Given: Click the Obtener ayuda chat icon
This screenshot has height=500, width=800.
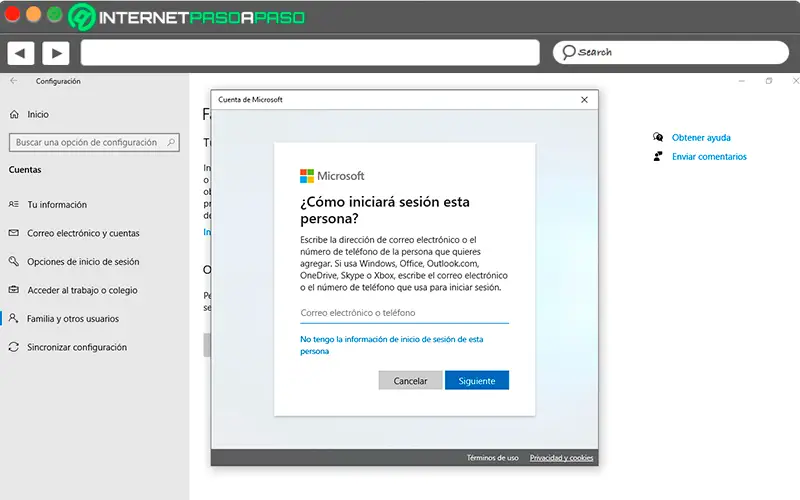Looking at the screenshot, I should point(658,137).
